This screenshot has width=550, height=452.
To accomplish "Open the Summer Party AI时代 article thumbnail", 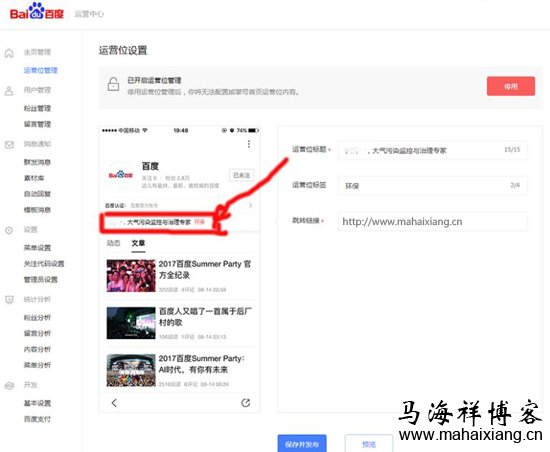I will point(131,370).
